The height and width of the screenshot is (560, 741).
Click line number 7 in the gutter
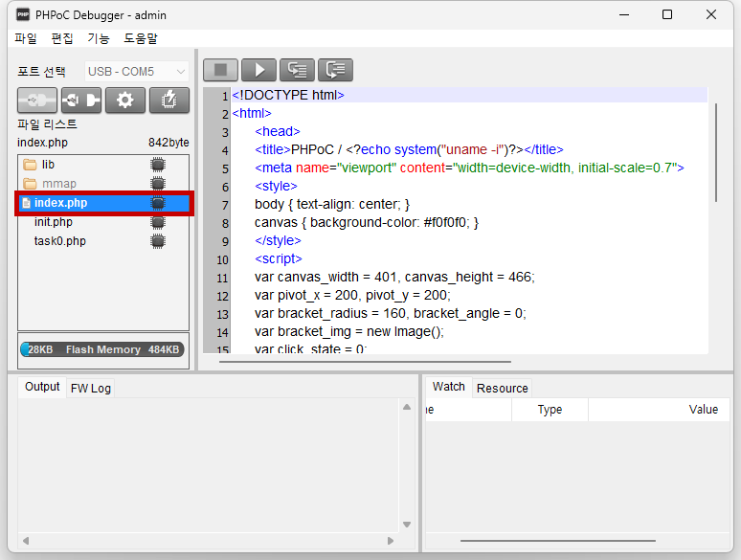click(225, 205)
